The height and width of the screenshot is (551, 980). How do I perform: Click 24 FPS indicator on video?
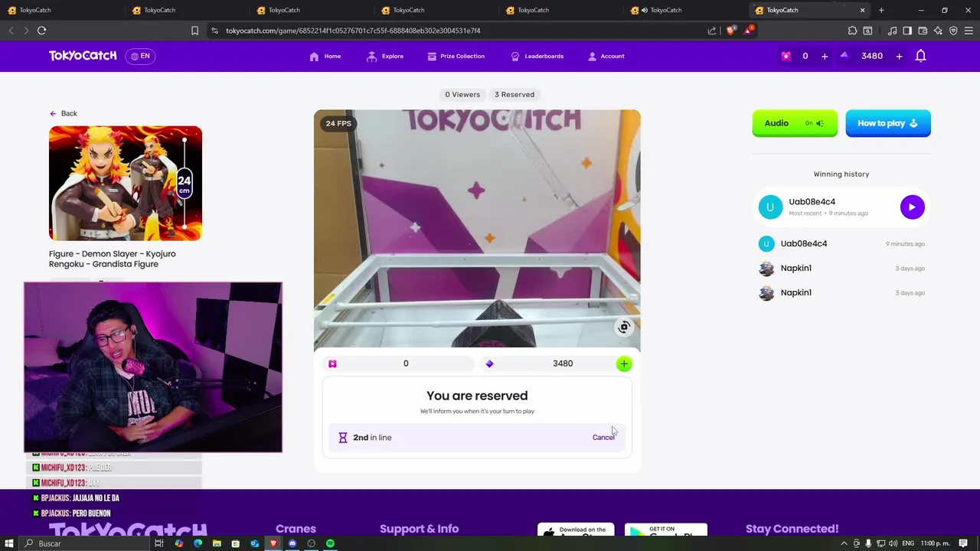[338, 123]
